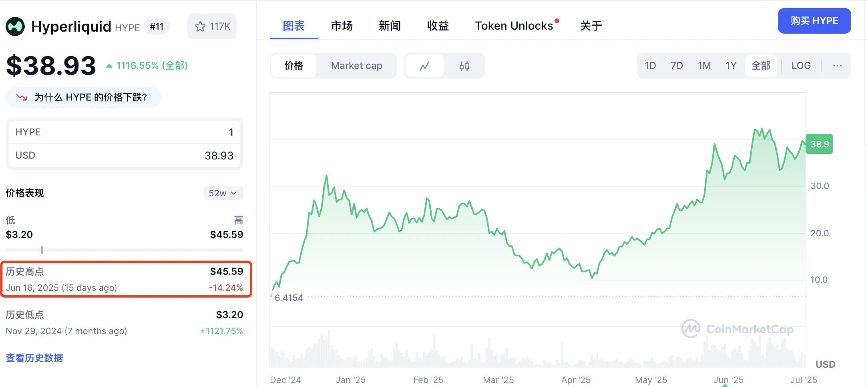Open more chart options via ellipsis icon
Image resolution: width=868 pixels, height=387 pixels.
pyautogui.click(x=837, y=65)
